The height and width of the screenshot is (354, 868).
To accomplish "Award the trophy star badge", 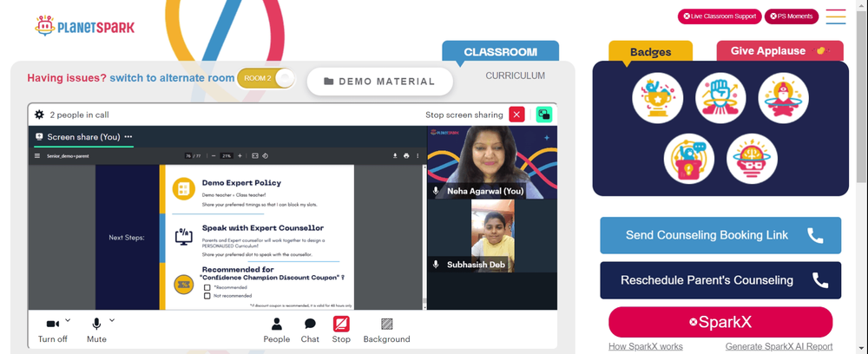I will pyautogui.click(x=658, y=98).
